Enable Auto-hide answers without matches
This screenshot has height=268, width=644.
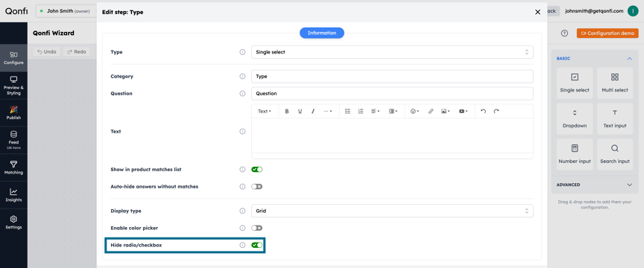coord(256,187)
